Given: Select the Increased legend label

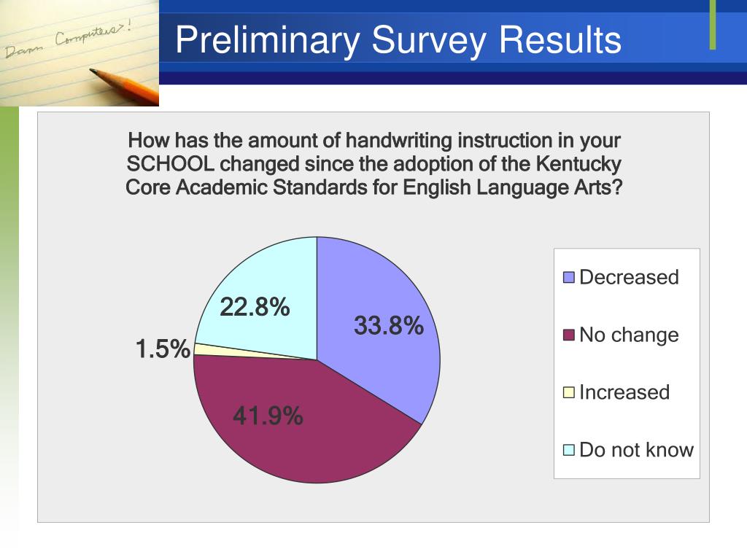Looking at the screenshot, I should coord(624,392).
